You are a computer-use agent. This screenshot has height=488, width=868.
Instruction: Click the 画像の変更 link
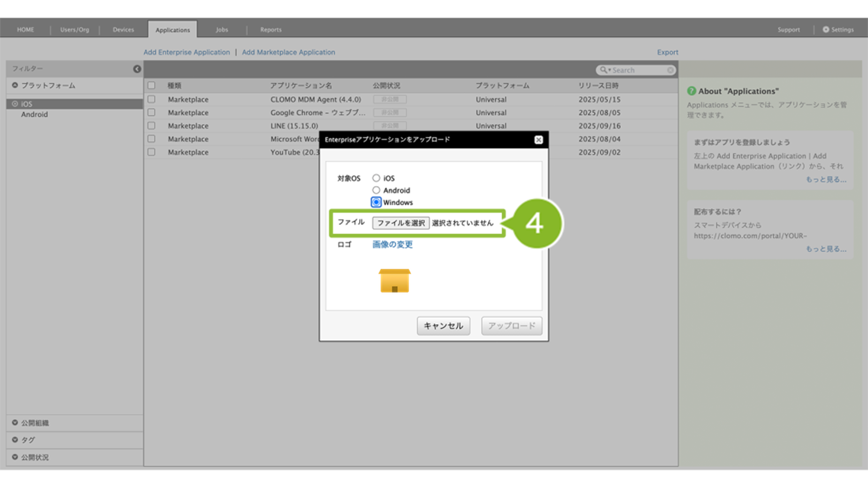pos(392,244)
